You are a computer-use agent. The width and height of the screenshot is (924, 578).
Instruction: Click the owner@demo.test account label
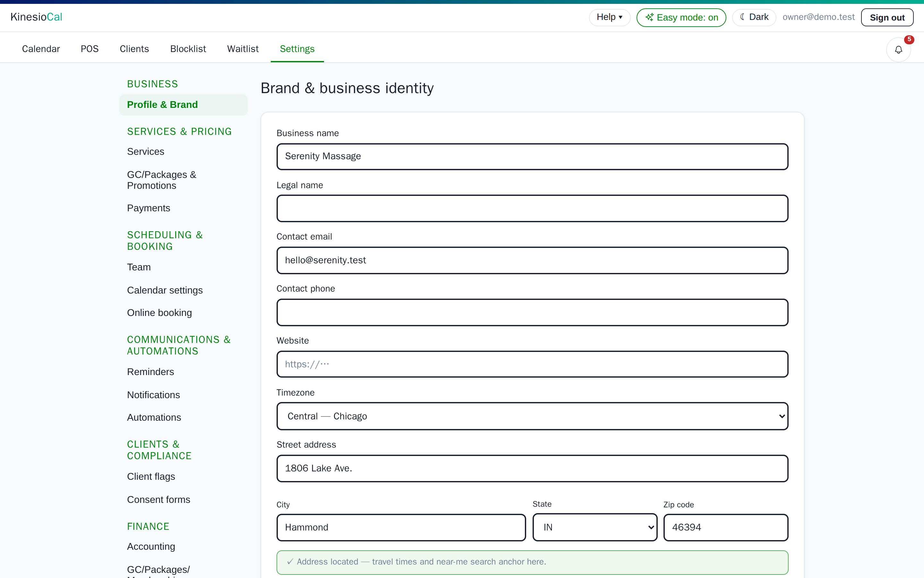click(x=818, y=17)
